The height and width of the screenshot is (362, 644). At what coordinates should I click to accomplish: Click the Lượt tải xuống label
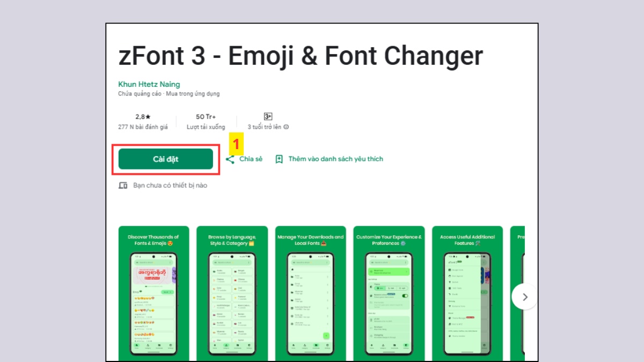(x=206, y=127)
